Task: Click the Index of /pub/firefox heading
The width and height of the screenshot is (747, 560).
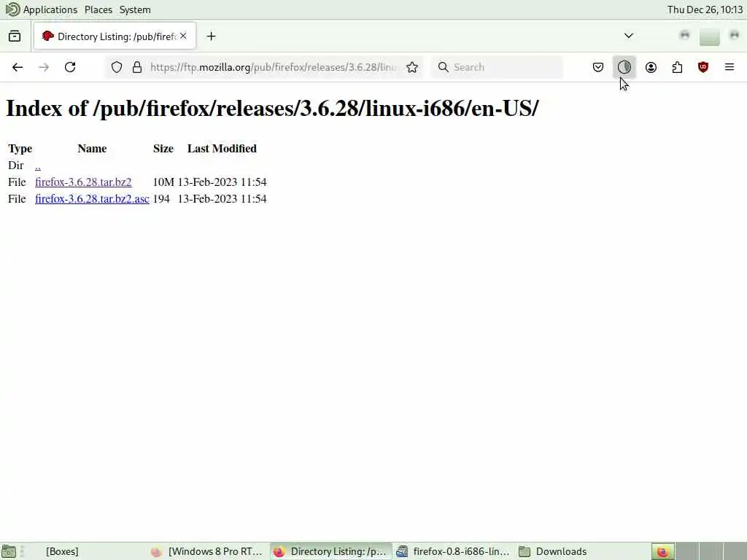Action: [x=272, y=109]
